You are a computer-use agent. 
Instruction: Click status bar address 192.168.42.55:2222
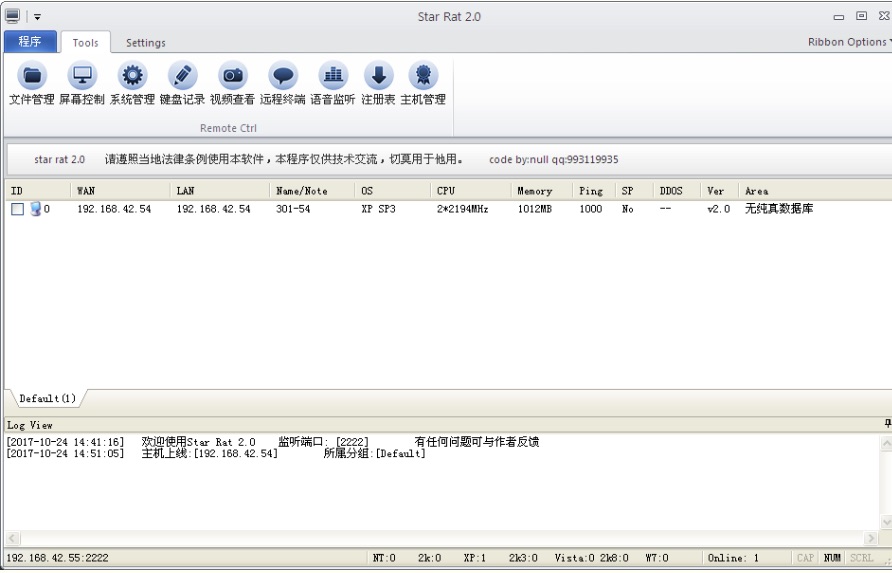pos(57,558)
